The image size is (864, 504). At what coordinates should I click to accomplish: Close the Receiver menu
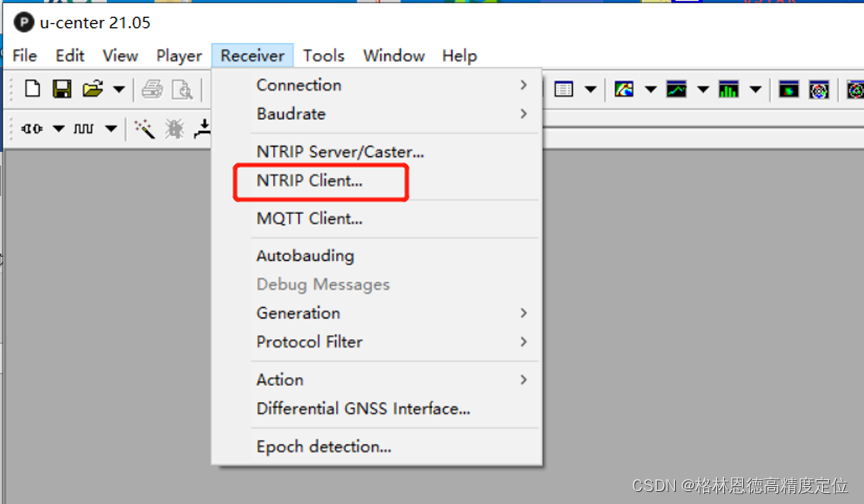pyautogui.click(x=252, y=56)
